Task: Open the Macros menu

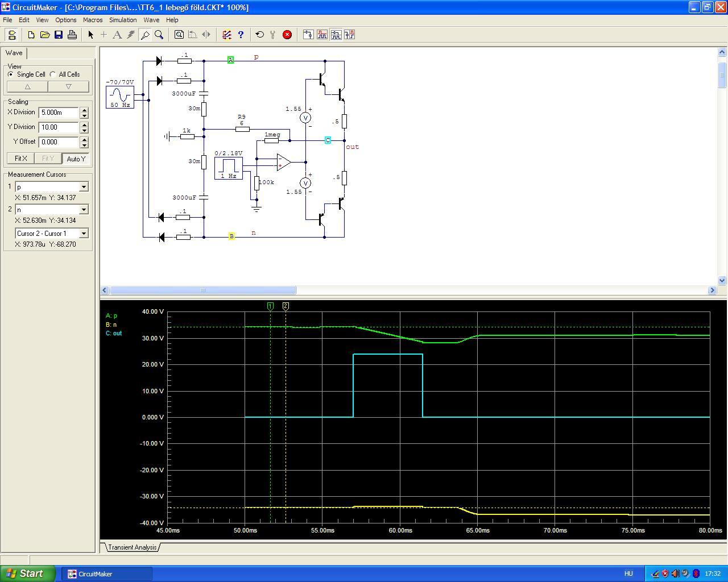Action: click(93, 20)
